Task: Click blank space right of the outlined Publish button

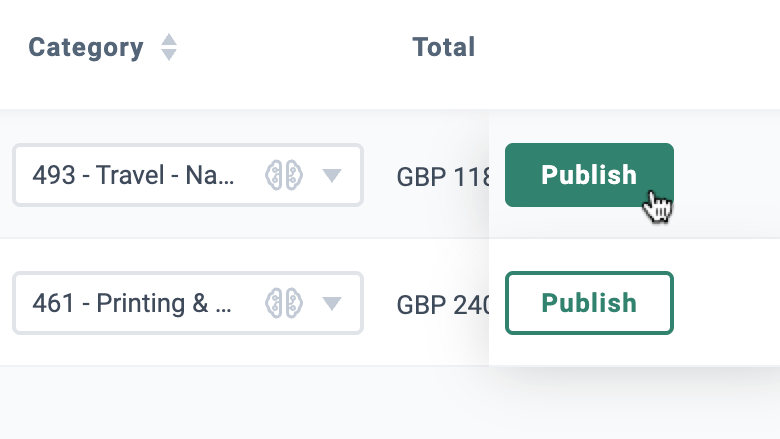Action: coord(726,303)
